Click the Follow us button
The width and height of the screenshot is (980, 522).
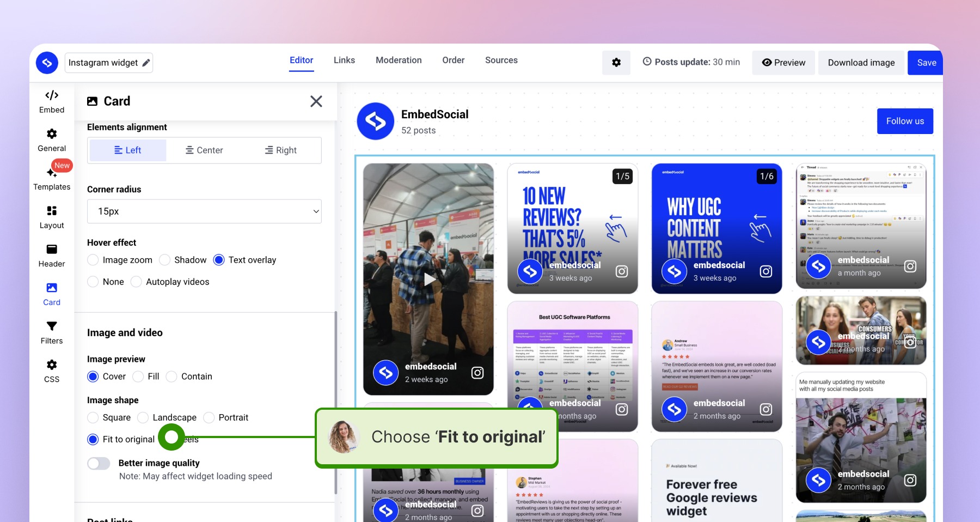click(x=905, y=121)
